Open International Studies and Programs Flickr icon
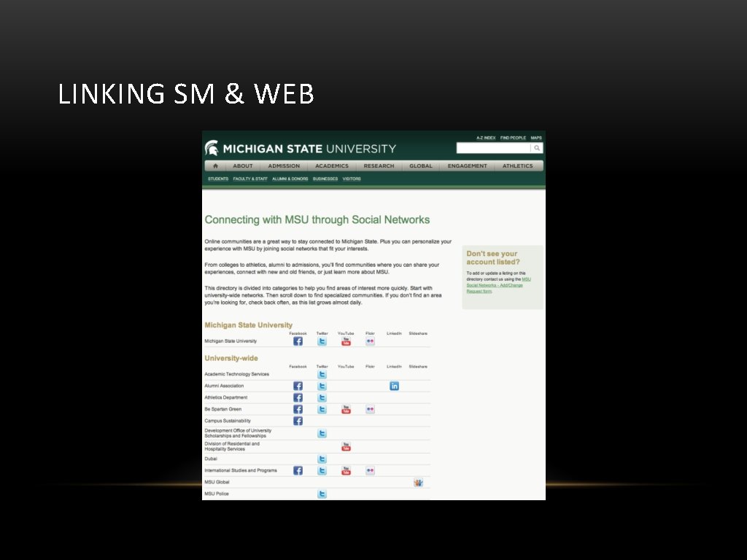 tap(370, 470)
